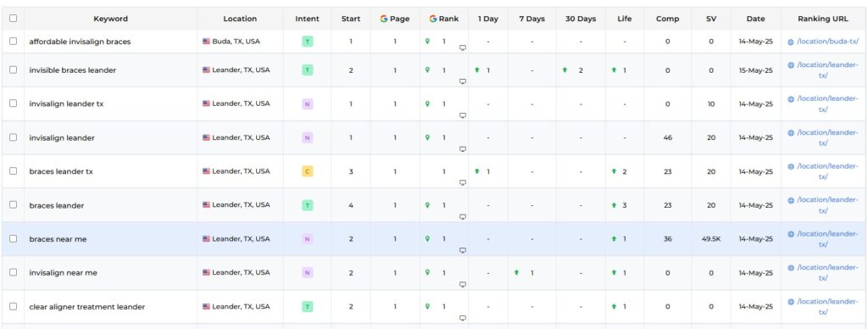Click the T intent badge for invisible braces leander

pyautogui.click(x=307, y=70)
